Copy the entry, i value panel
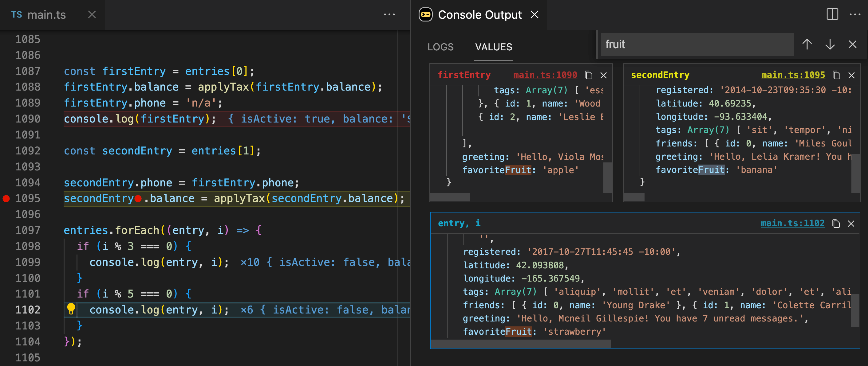The image size is (868, 366). (836, 224)
